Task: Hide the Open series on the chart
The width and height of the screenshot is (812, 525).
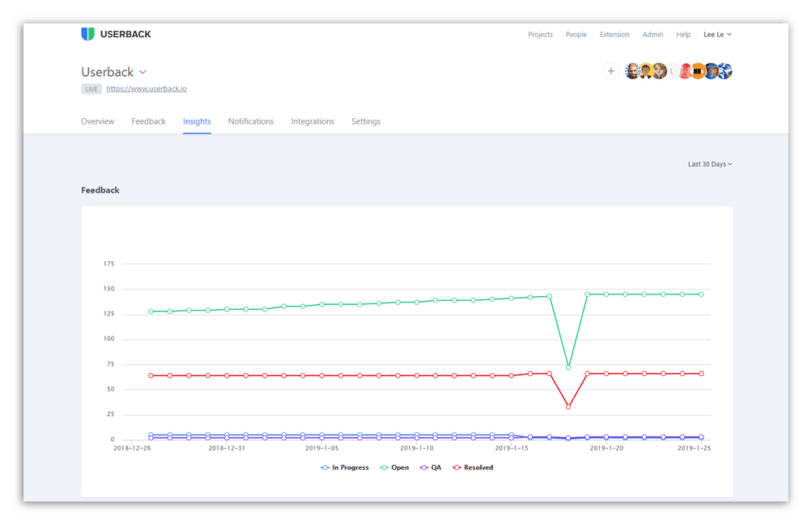Action: pos(394,467)
